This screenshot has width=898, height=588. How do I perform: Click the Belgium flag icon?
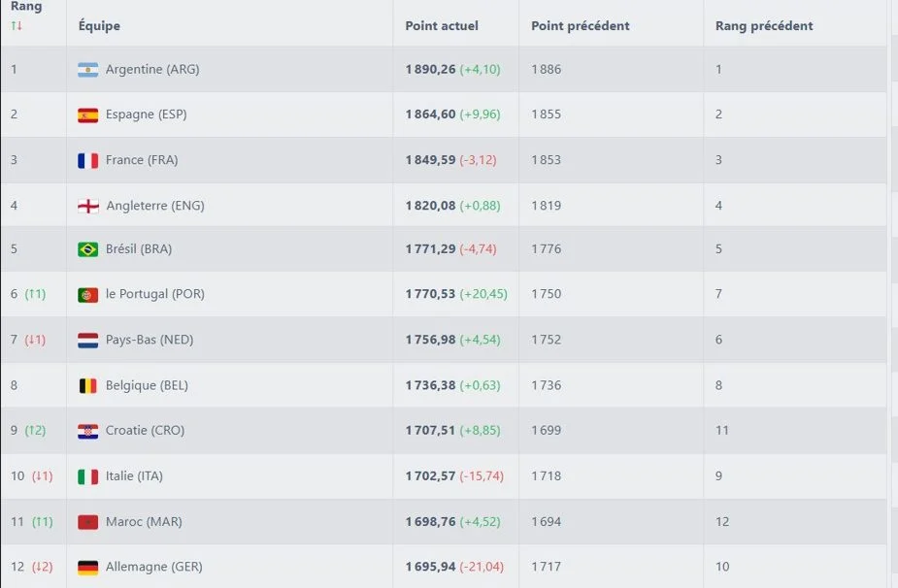87,385
